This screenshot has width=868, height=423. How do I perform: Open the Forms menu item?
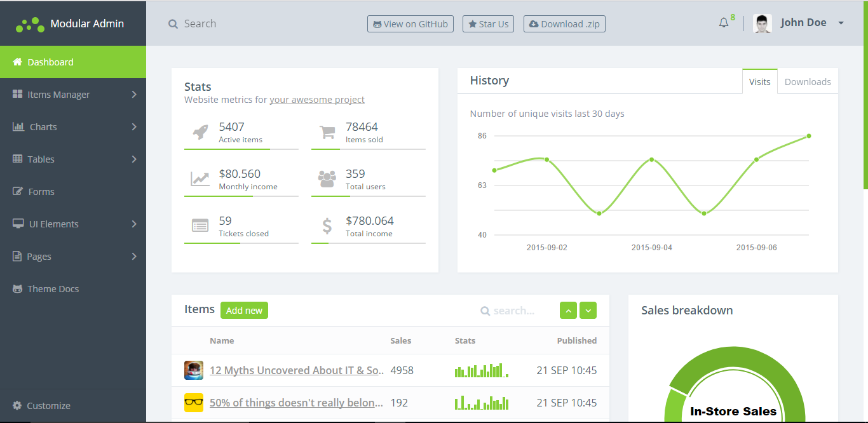pyautogui.click(x=73, y=191)
